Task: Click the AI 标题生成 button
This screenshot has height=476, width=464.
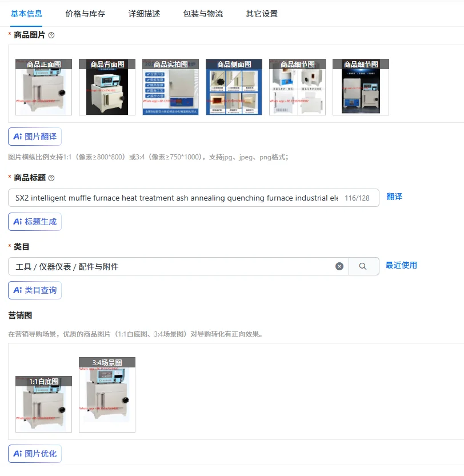Action: tap(35, 222)
